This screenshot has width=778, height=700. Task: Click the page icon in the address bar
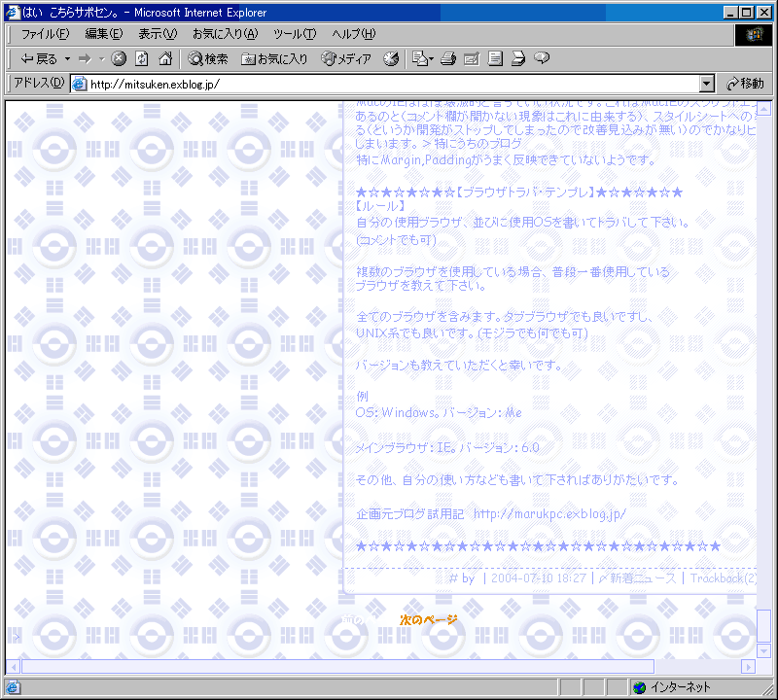pyautogui.click(x=80, y=84)
